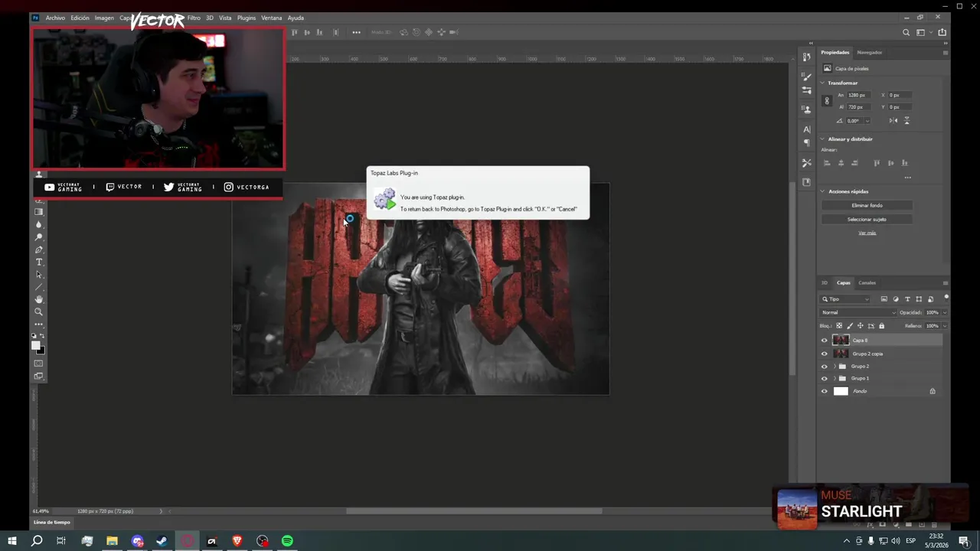
Task: Hide the Capa 6 layer
Action: 825,341
